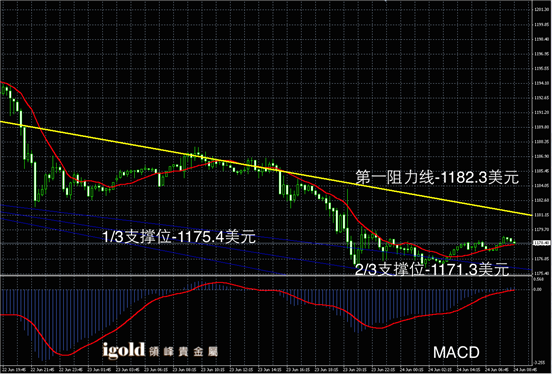Click the 22 Jun 19:45 time label
Viewport: 552px width, 374px height.
point(13,370)
